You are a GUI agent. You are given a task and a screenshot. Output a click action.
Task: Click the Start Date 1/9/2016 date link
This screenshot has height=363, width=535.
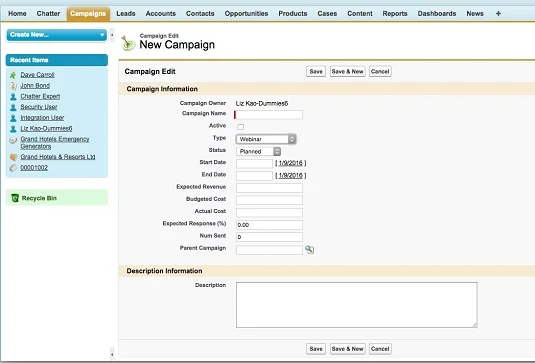coord(291,163)
